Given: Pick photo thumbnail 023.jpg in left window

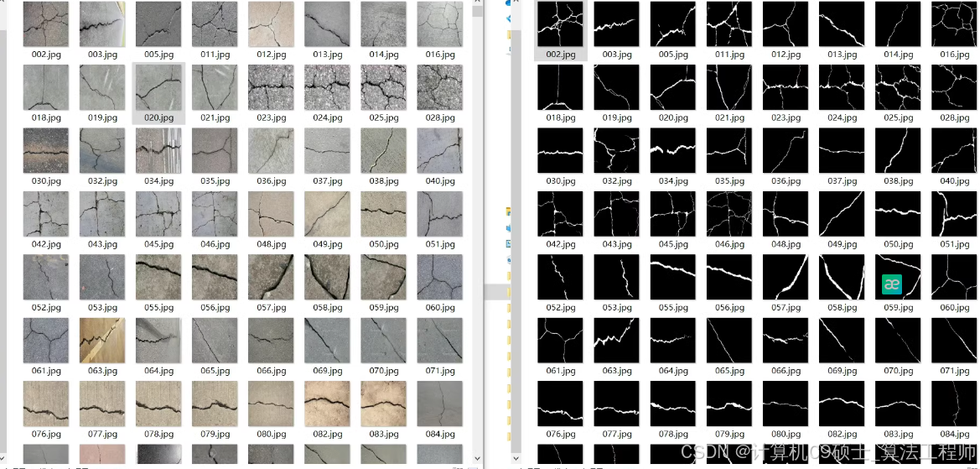Looking at the screenshot, I should tap(271, 87).
